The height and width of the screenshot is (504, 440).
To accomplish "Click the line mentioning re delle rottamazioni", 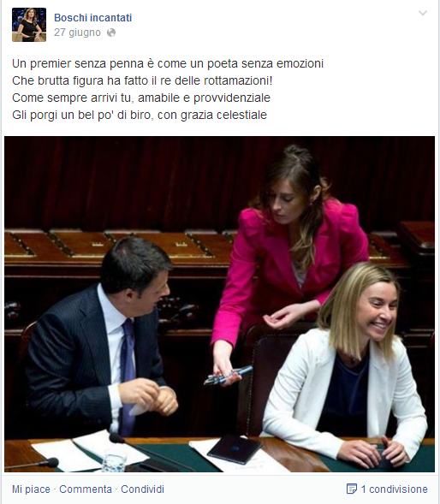I will (142, 80).
